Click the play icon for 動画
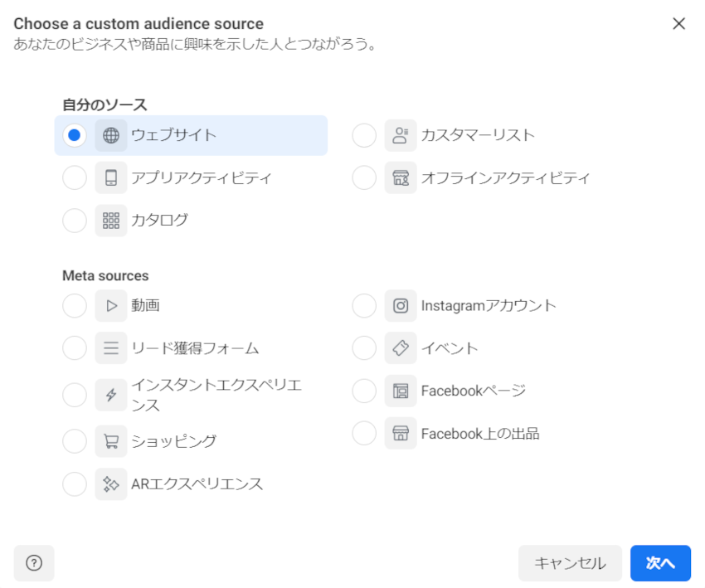The width and height of the screenshot is (705, 588). point(111,306)
